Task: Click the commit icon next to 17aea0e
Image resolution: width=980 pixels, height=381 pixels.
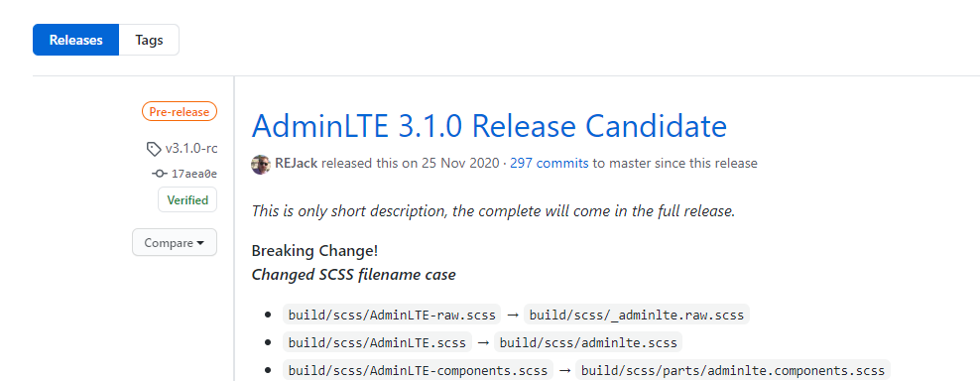Action: tap(160, 174)
